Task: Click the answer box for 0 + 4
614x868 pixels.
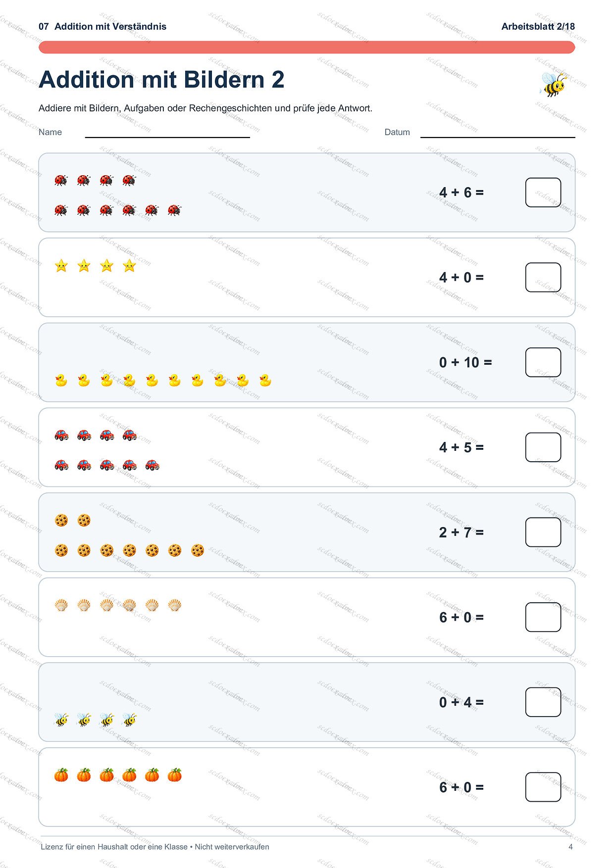Action: tap(543, 702)
